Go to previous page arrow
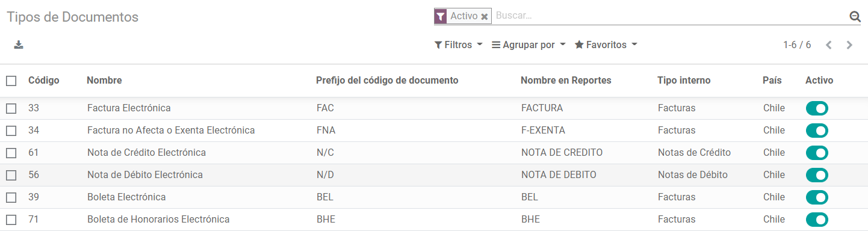868x231 pixels. point(829,45)
